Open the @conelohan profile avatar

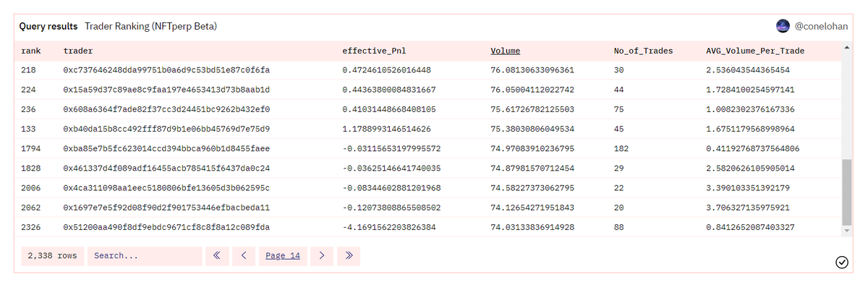783,26
